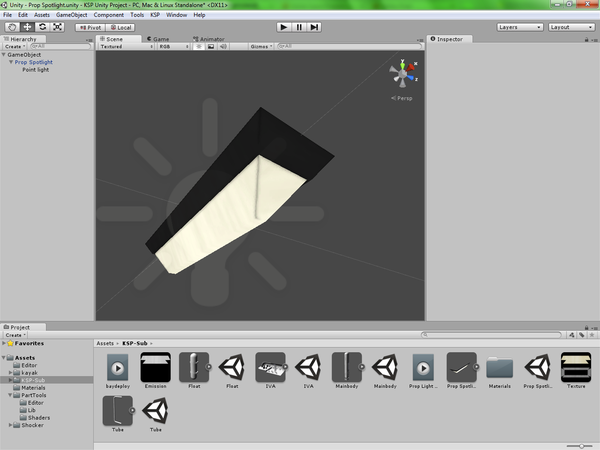Select the Scale tool
This screenshot has width=600, height=450.
click(x=58, y=27)
